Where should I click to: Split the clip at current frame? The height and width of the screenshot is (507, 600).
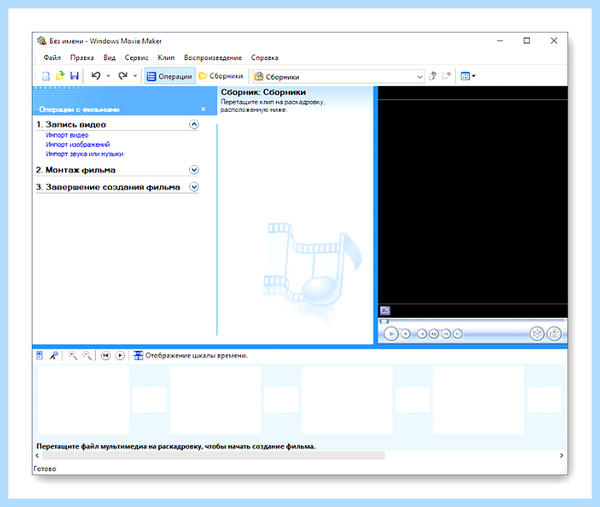coord(537,334)
